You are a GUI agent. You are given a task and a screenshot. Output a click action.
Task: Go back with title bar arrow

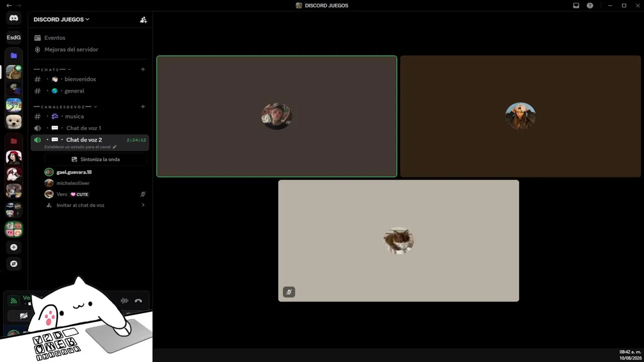9,6
